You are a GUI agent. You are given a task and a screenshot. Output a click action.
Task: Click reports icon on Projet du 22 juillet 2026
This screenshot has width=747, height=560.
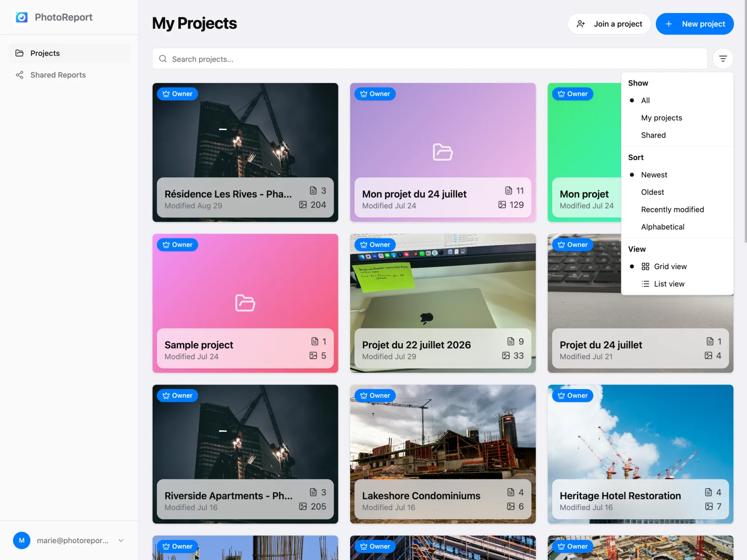(x=511, y=342)
